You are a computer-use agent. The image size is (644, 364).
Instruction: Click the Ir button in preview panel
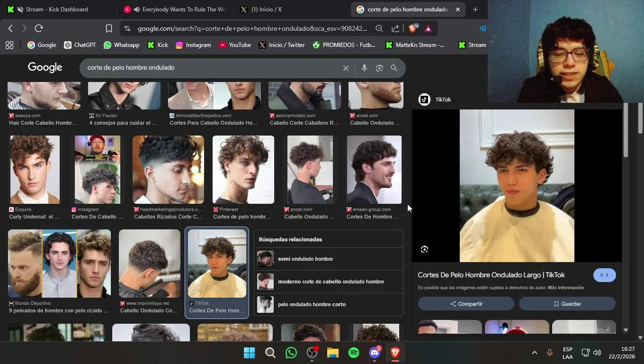(604, 275)
